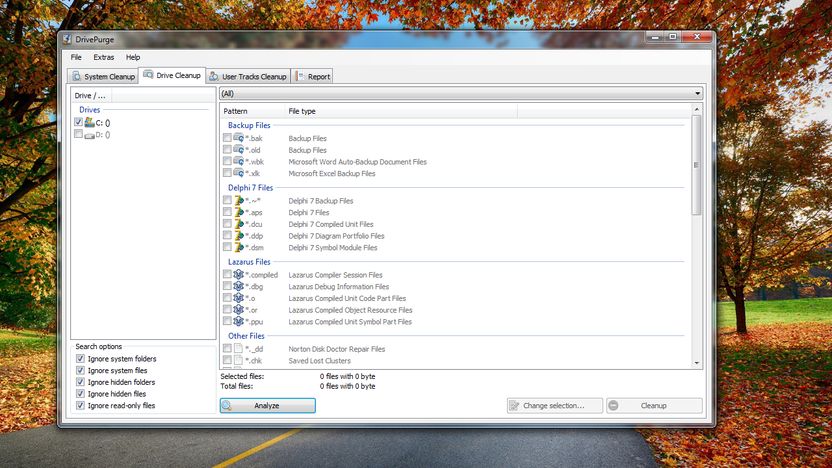Click the Delphi icon beside *.~*
The image size is (832, 468).
click(x=239, y=201)
